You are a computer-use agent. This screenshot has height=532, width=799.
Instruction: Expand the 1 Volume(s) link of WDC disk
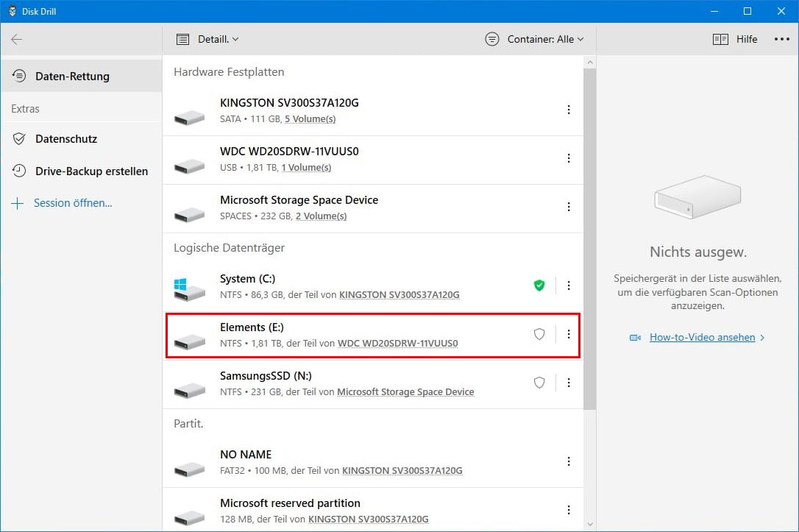pos(306,167)
